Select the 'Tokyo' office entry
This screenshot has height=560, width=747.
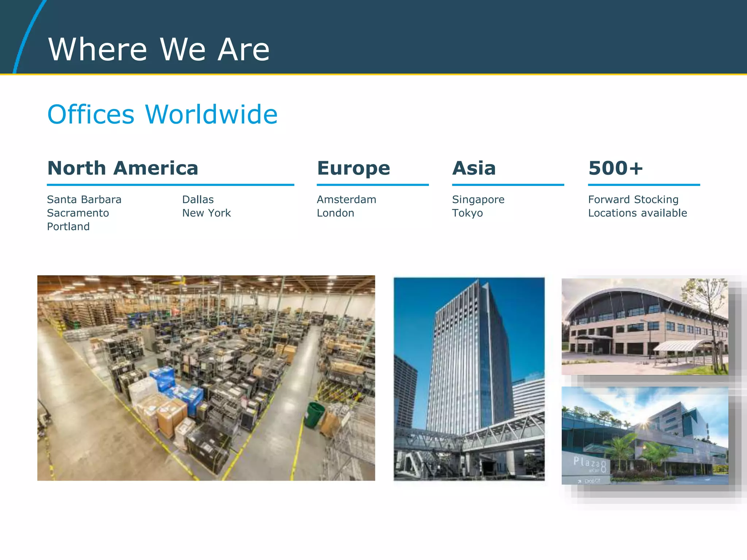468,213
